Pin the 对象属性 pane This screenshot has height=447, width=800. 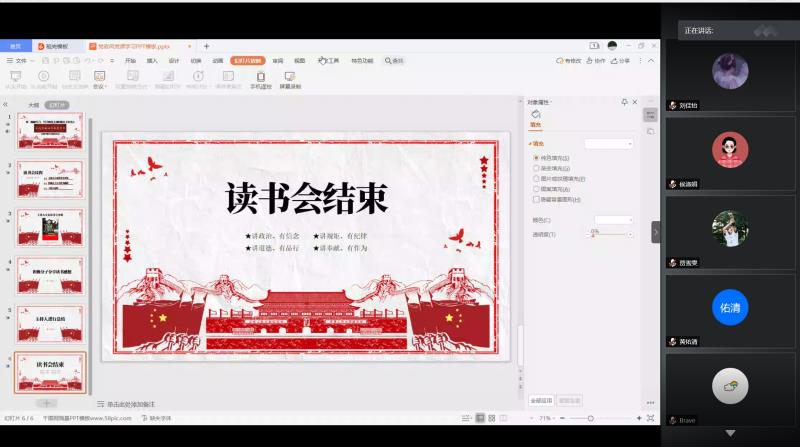[x=624, y=102]
